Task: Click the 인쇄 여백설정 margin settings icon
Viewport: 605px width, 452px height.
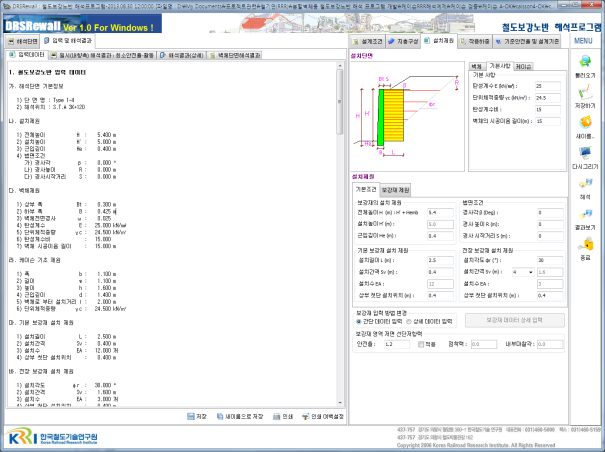Action: [306, 416]
